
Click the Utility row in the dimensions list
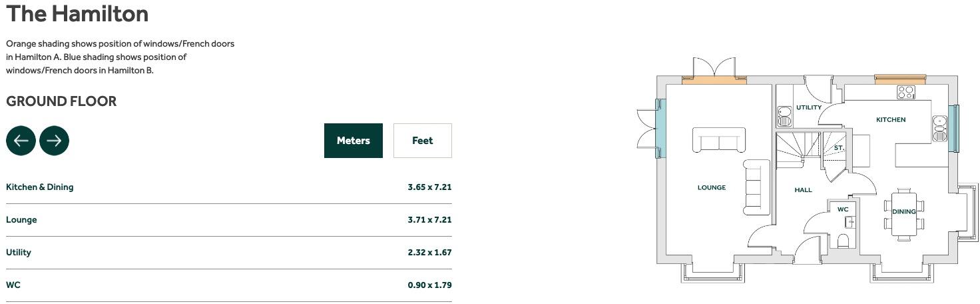pos(19,253)
